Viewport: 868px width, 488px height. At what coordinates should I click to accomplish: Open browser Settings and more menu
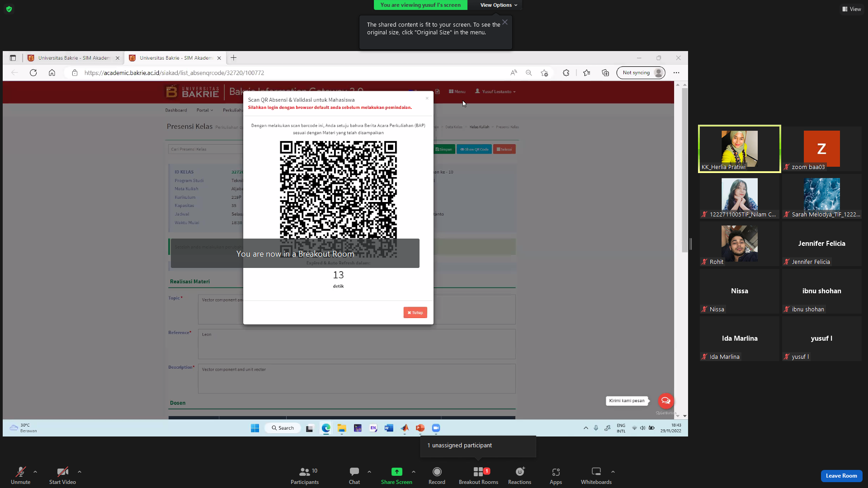676,73
